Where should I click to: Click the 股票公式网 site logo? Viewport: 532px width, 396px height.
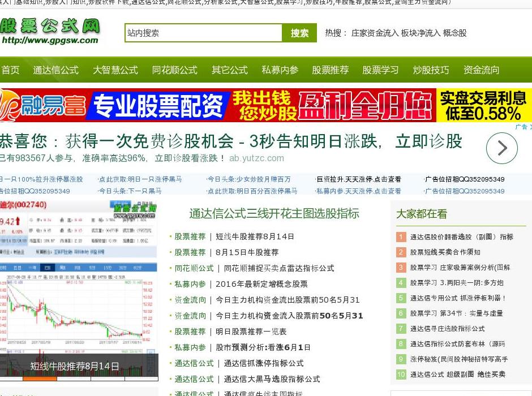[50, 31]
